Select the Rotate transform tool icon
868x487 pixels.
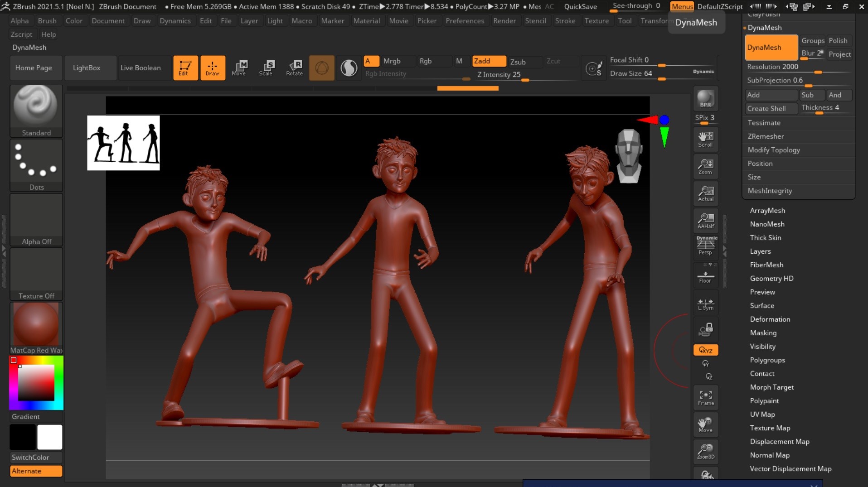point(294,68)
